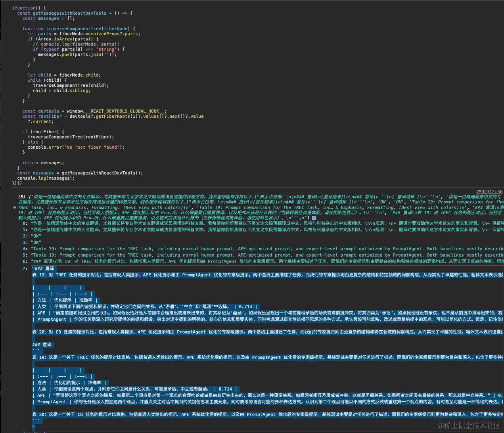This screenshot has width=504, height=433.
Task: Open the VM32312:36 source link
Action: (x=489, y=192)
